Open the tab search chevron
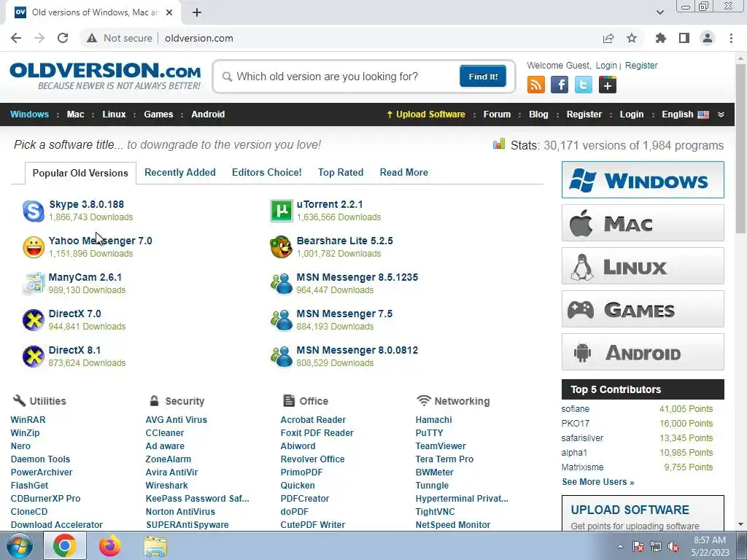Image resolution: width=747 pixels, height=560 pixels. 659,12
